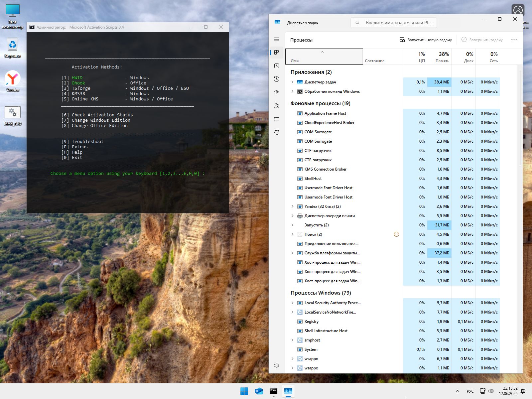Click the Фоновые процессы (19) heading
Image resolution: width=532 pixels, height=399 pixels.
(320, 103)
